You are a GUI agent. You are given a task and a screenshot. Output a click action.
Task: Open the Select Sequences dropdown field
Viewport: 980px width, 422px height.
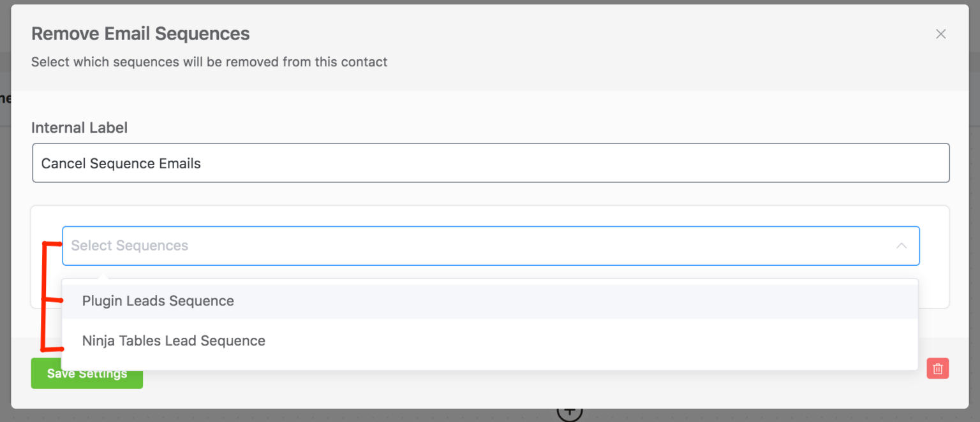tap(491, 245)
